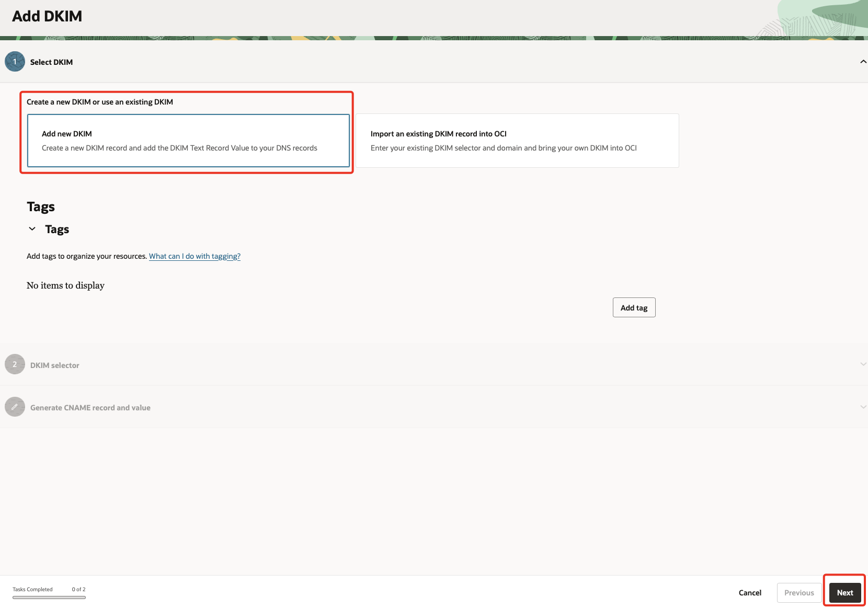Screen dimensions: 868x609
Task: Click the Tags heading
Action: click(x=41, y=206)
